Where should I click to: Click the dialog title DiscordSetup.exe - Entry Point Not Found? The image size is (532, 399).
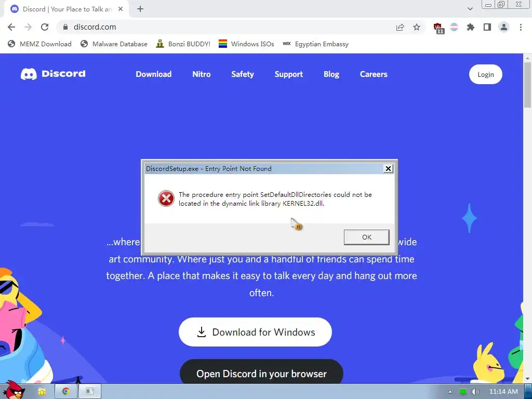point(209,169)
